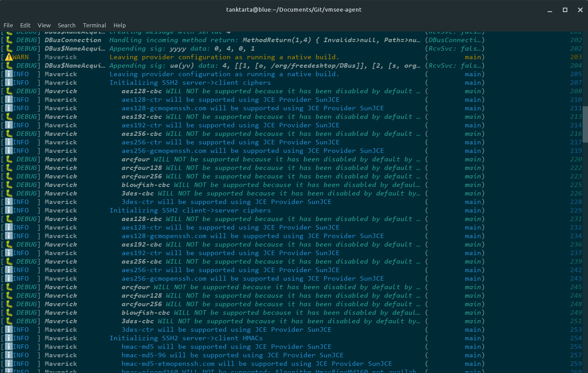Viewport: 588px width, 373px height.
Task: Click the debug bug icon on line 239
Action: click(9, 261)
